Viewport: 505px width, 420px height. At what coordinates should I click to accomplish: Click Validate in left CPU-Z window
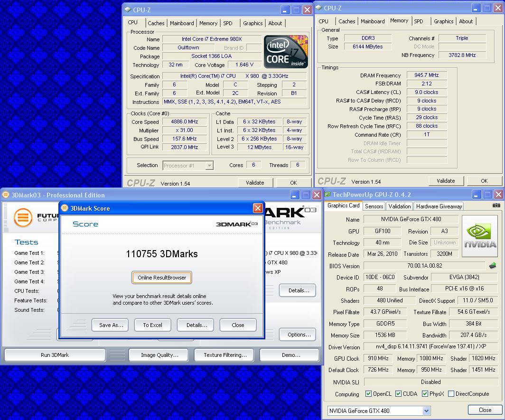point(255,183)
